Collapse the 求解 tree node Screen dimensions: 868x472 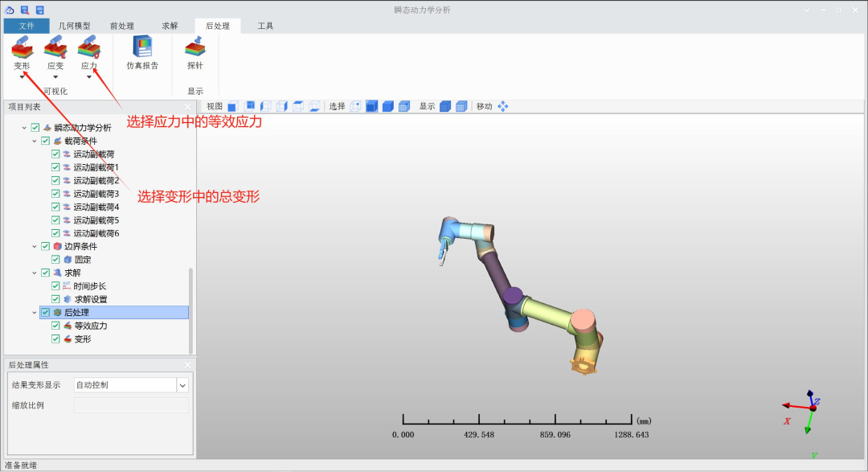coord(35,273)
